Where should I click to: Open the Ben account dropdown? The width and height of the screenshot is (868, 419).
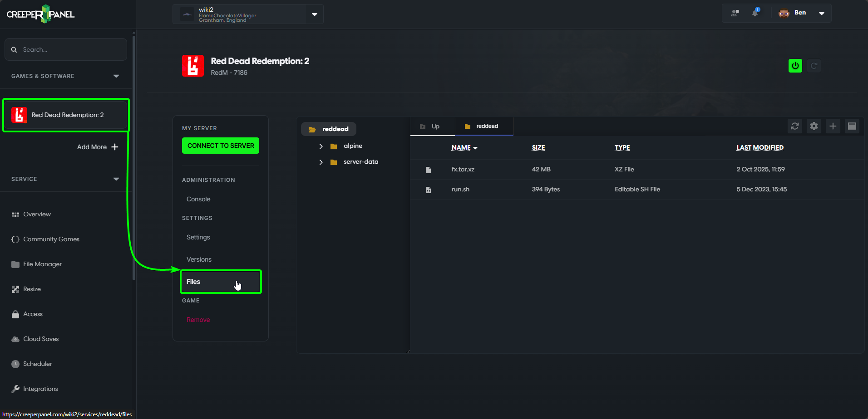[822, 13]
